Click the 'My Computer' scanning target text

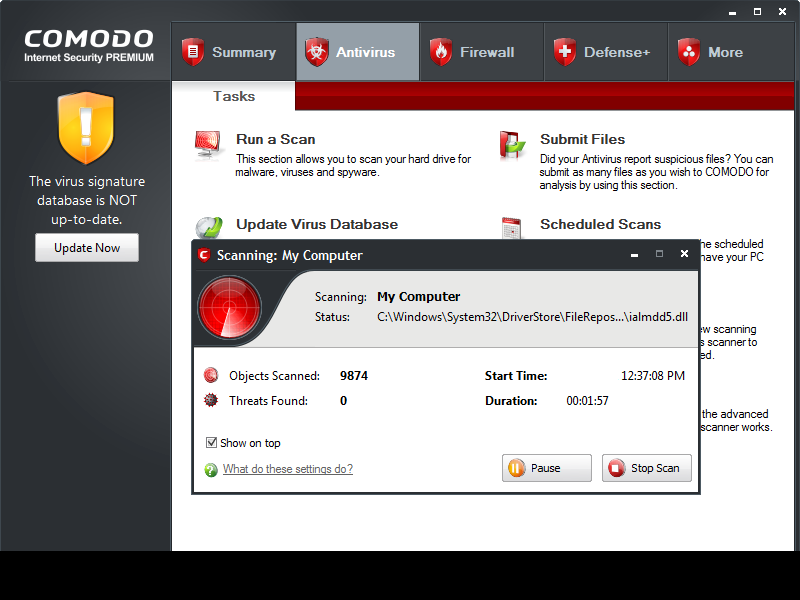pyautogui.click(x=418, y=296)
